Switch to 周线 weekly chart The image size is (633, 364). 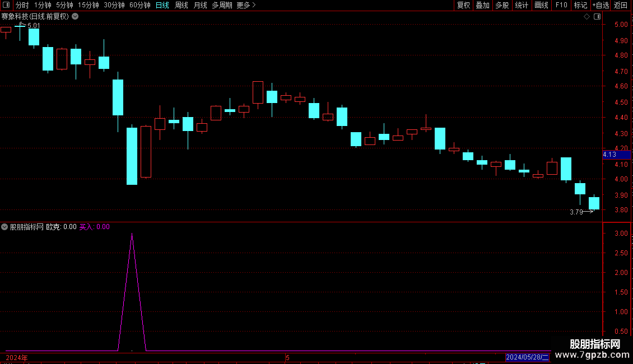click(x=181, y=5)
